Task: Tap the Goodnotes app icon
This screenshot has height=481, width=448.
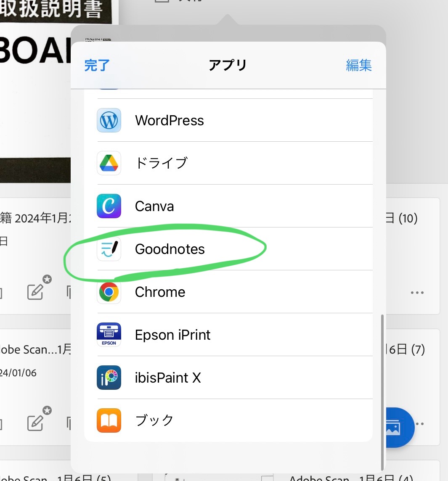Action: pyautogui.click(x=109, y=249)
